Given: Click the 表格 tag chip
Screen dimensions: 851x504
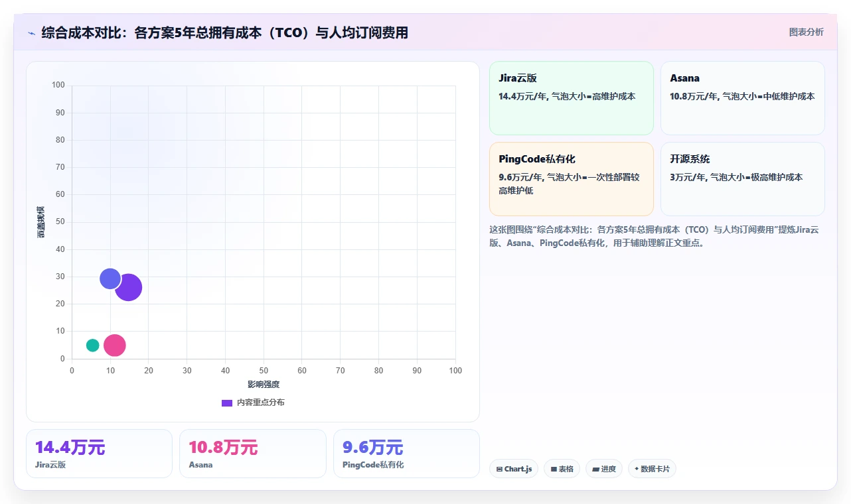Looking at the screenshot, I should point(562,469).
